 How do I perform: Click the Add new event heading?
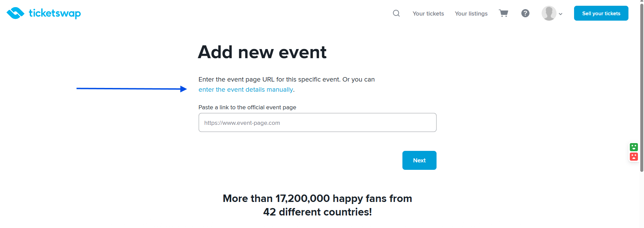click(x=262, y=52)
